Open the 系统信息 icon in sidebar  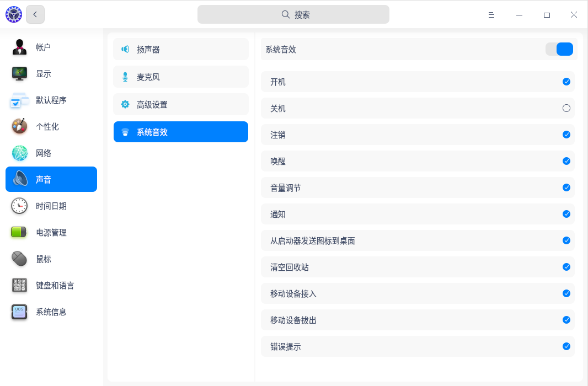(20, 312)
